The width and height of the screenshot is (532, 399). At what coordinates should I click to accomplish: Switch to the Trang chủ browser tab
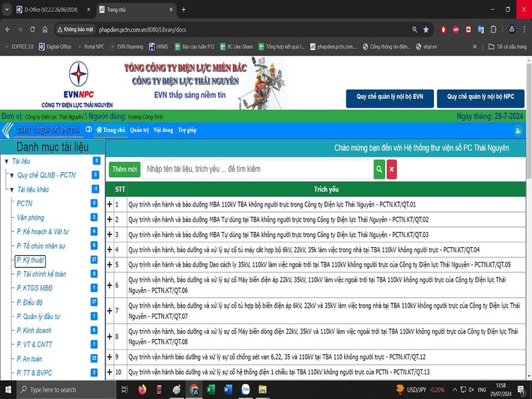point(136,10)
